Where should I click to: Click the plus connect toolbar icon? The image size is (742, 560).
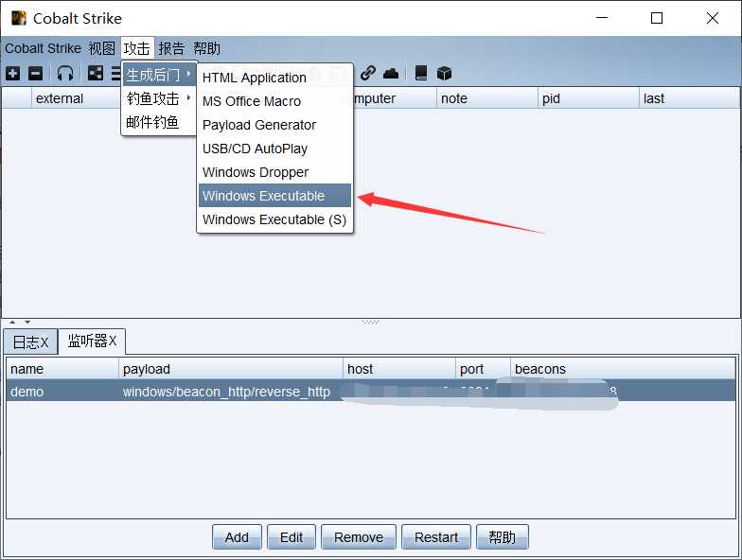point(13,74)
